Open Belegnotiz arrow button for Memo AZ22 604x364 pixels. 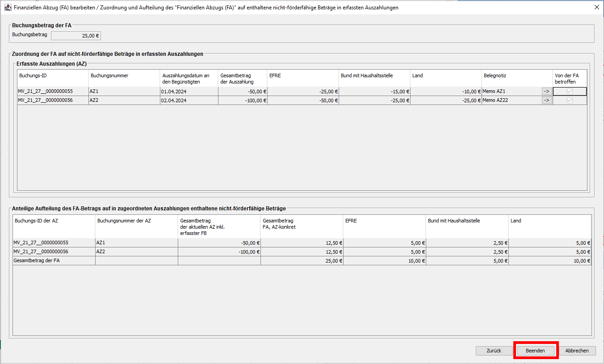[x=546, y=100]
